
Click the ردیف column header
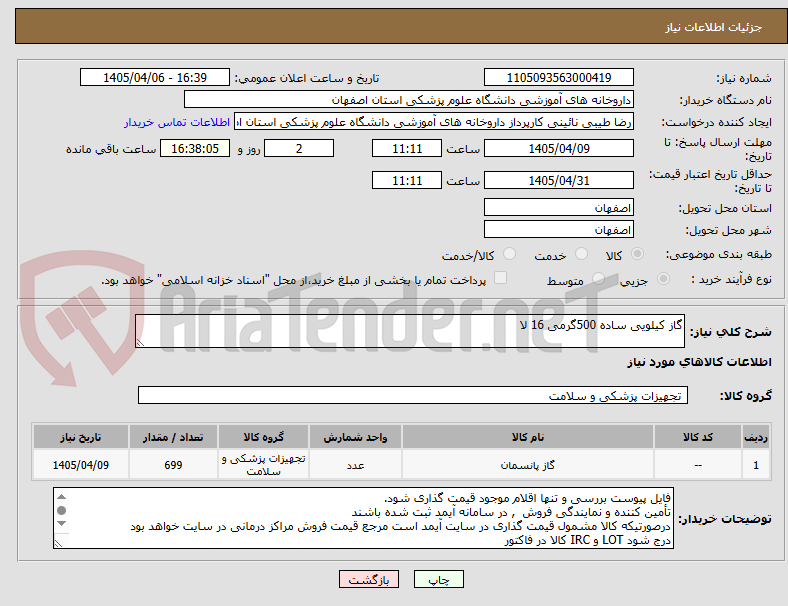point(756,437)
